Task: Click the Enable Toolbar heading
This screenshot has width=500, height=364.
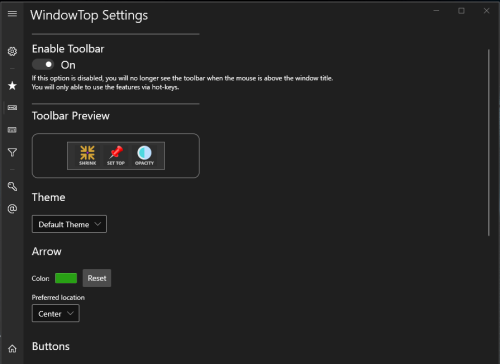Action: [x=68, y=49]
